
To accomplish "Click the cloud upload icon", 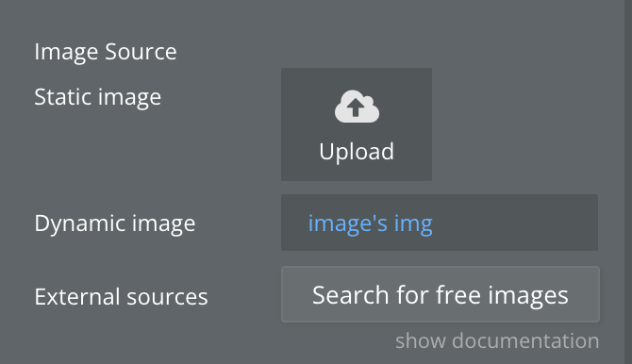I will click(357, 107).
